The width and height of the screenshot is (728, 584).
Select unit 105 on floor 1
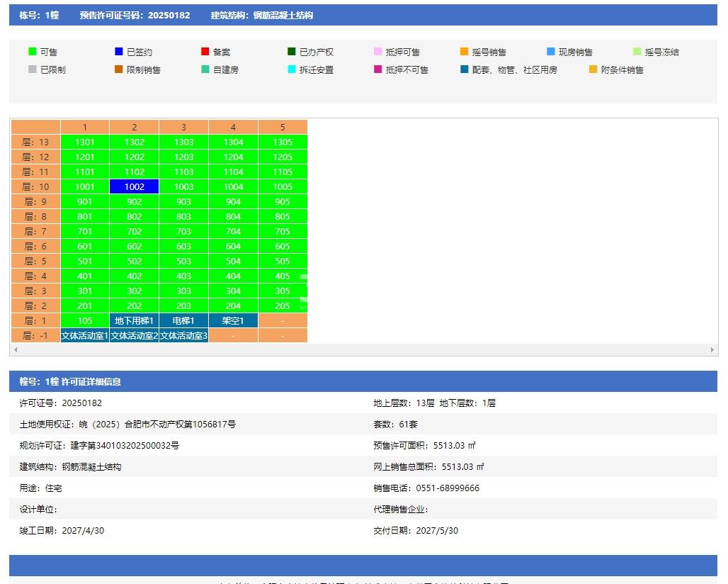click(84, 320)
